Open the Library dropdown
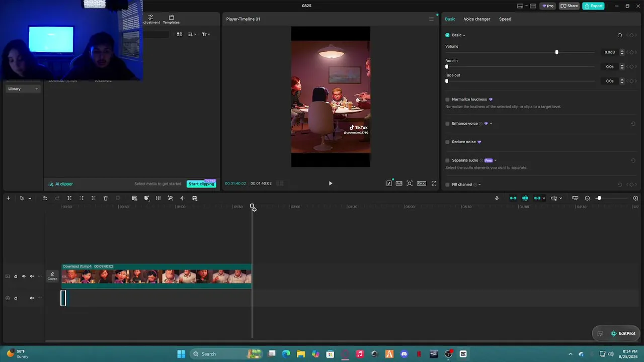The height and width of the screenshot is (362, 644). pyautogui.click(x=23, y=89)
